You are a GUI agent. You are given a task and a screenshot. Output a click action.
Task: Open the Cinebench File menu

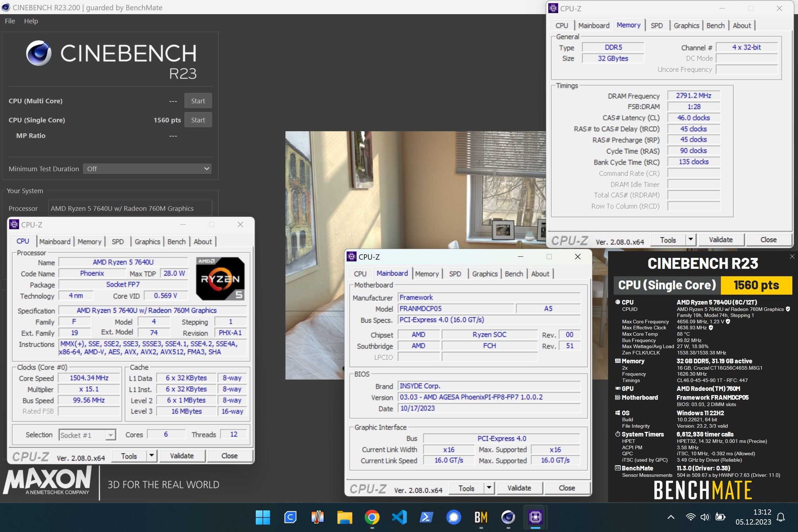[10, 21]
